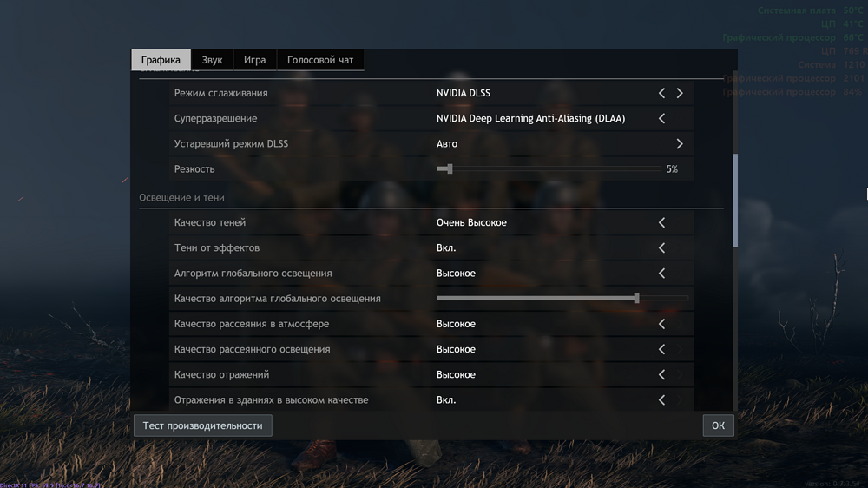The width and height of the screenshot is (868, 488).
Task: Click left arrow for Режим сглаживания
Action: tap(661, 93)
